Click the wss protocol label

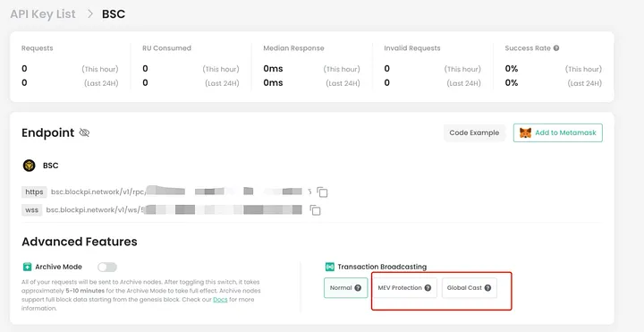[31, 210]
